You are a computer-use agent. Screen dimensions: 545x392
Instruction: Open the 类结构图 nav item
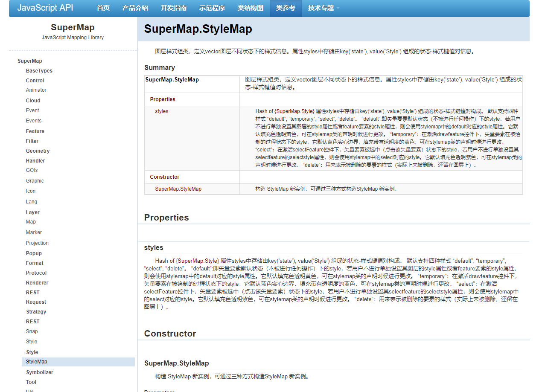point(251,8)
